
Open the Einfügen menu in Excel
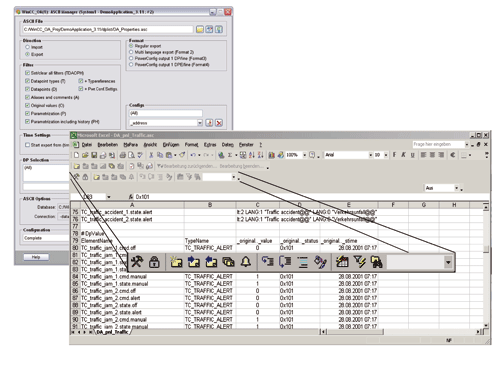[x=171, y=145]
